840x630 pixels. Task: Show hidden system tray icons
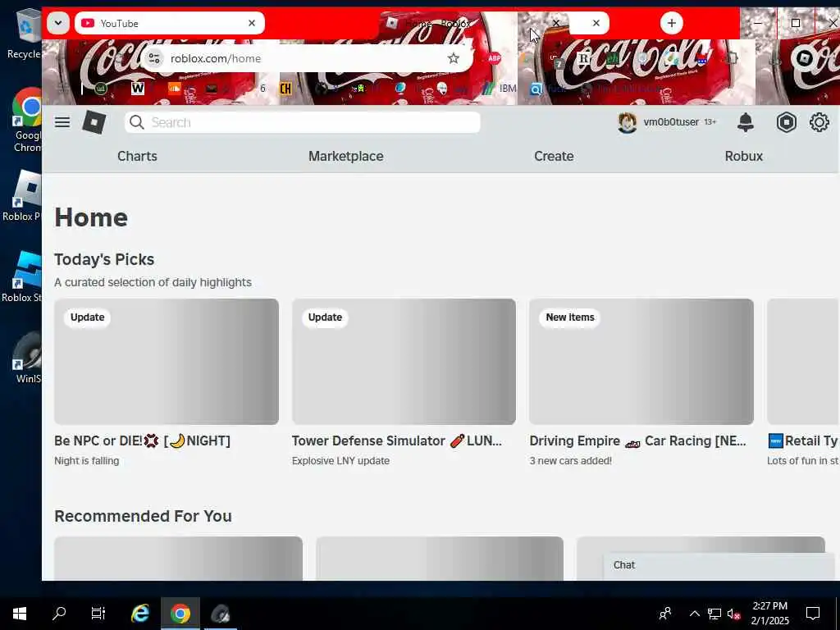(x=694, y=614)
